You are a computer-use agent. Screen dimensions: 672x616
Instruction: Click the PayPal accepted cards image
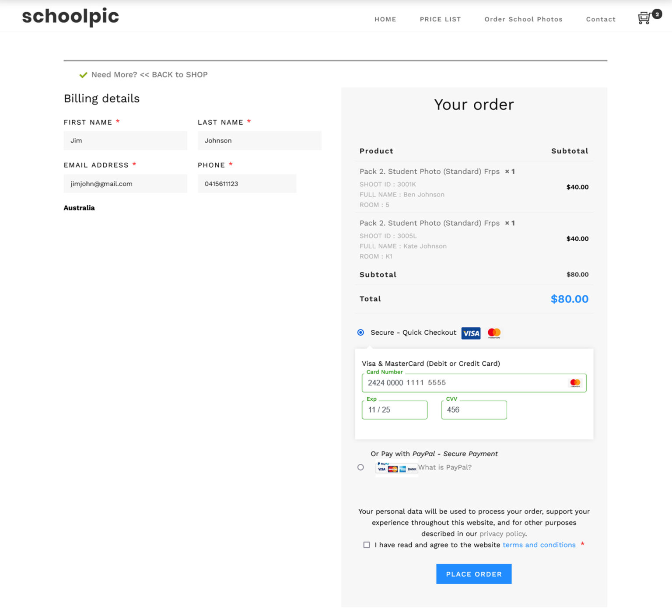pos(397,469)
